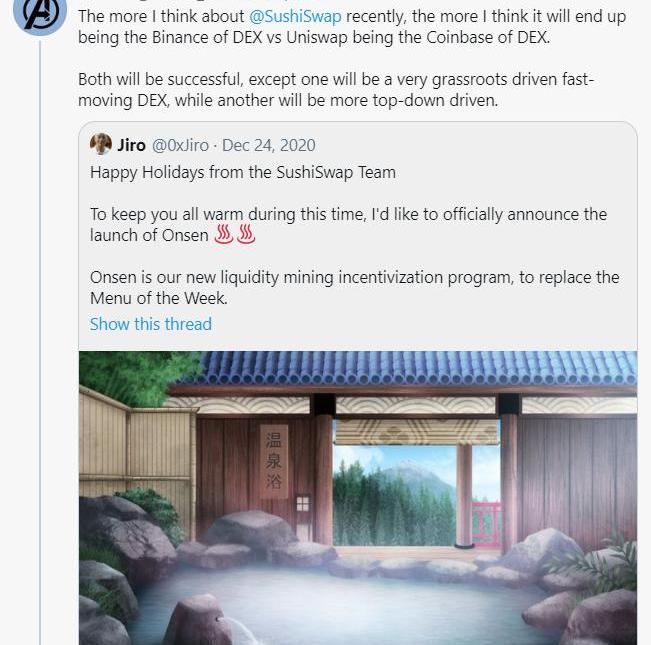The width and height of the screenshot is (651, 645).
Task: Click Show this thread
Action: tap(151, 324)
